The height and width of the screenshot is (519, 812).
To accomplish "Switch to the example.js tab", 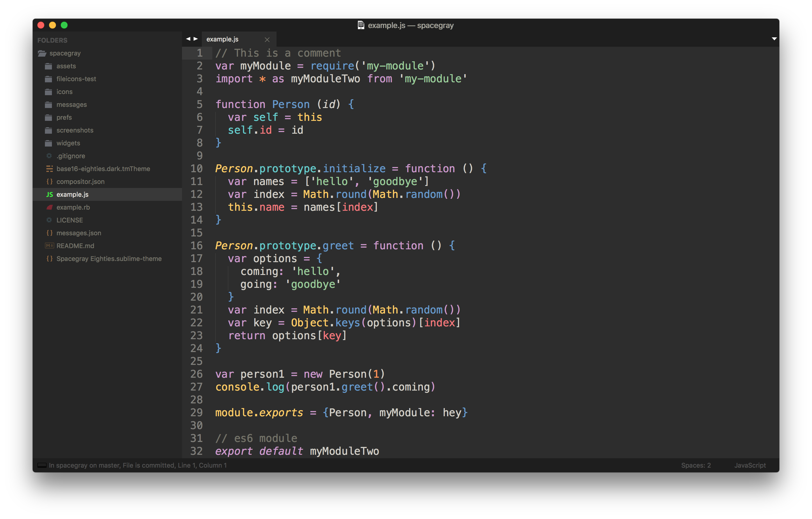I will click(x=222, y=39).
